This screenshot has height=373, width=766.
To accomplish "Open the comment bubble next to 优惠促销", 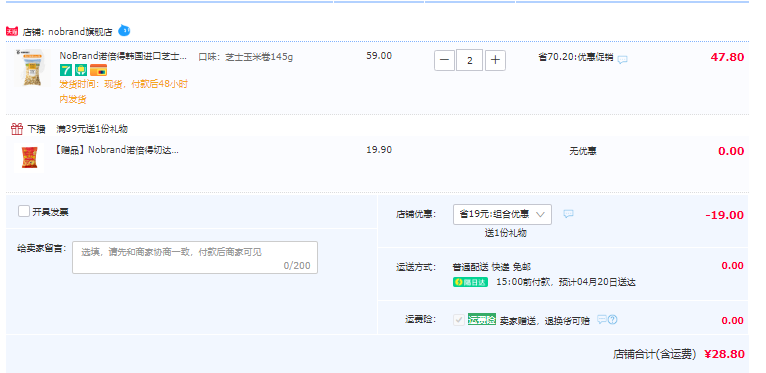I will (x=622, y=60).
